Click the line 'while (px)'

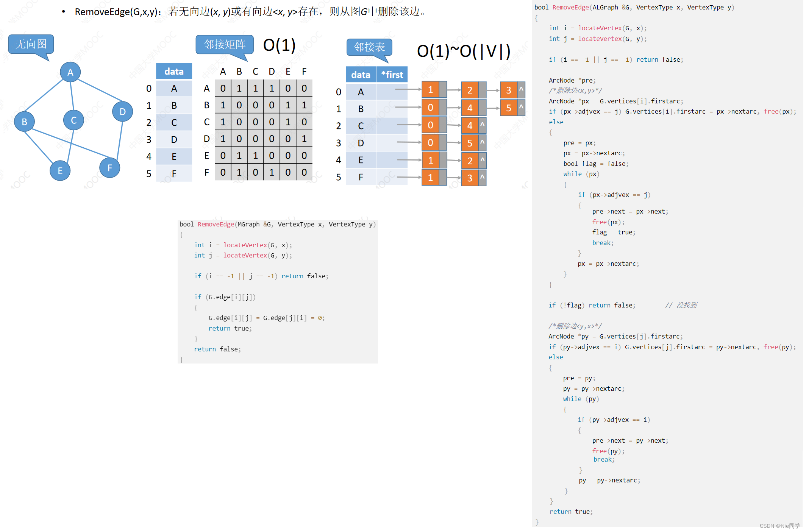click(x=581, y=174)
